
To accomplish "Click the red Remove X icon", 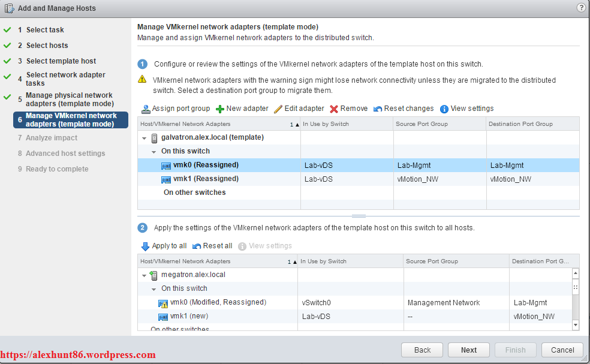I will point(334,109).
